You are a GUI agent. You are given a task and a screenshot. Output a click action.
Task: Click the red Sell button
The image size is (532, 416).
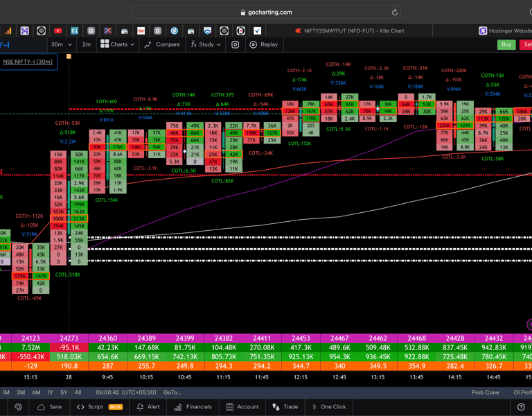(526, 44)
